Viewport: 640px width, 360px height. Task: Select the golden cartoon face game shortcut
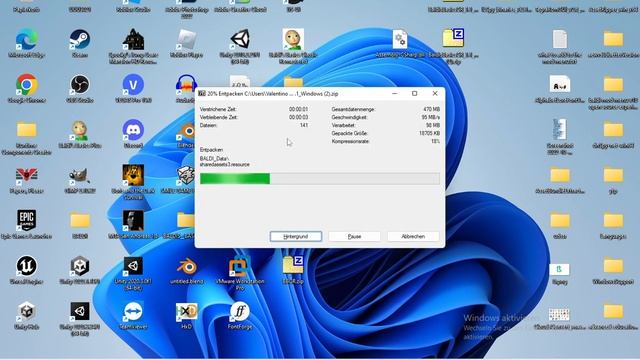coord(133,176)
